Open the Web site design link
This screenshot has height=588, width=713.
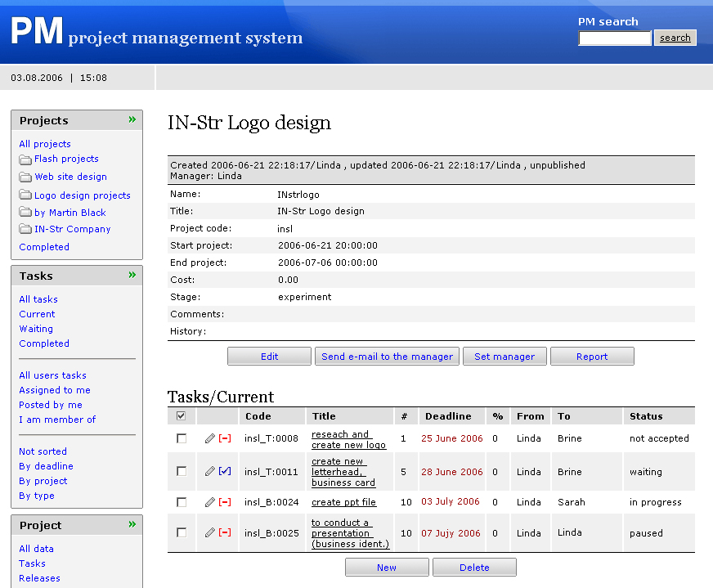pyautogui.click(x=71, y=177)
